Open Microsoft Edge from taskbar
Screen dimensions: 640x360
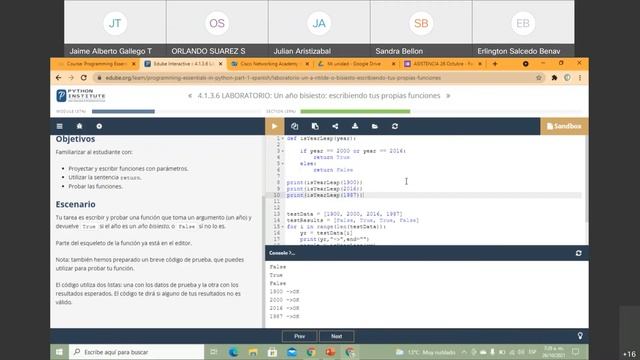233,352
